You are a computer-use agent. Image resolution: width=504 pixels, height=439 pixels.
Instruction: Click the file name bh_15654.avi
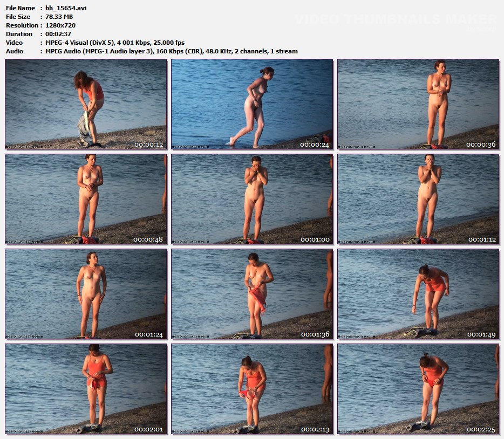coord(66,8)
